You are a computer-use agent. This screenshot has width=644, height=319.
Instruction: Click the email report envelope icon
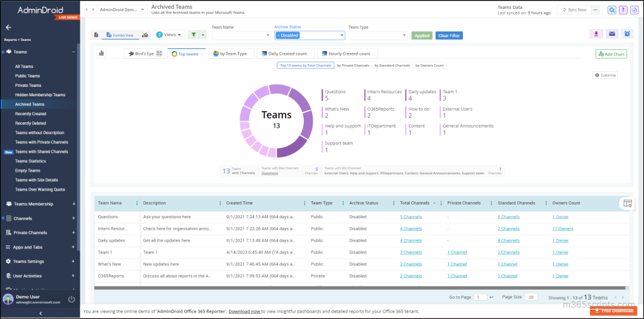pos(612,34)
